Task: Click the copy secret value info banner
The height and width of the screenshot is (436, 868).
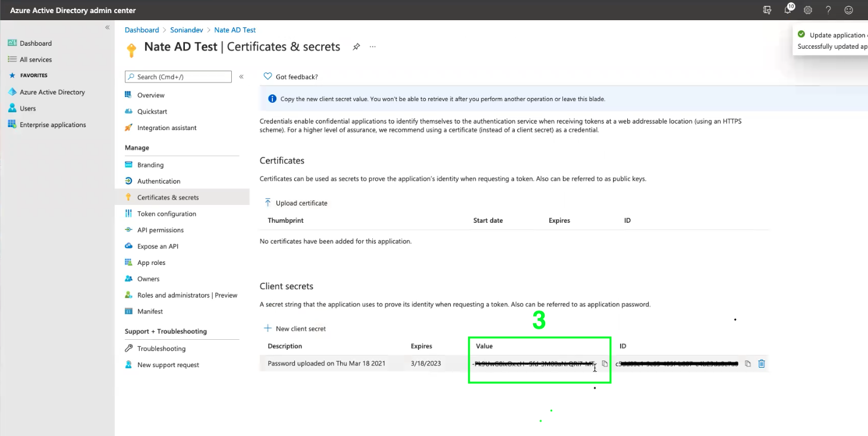Action: (564, 99)
